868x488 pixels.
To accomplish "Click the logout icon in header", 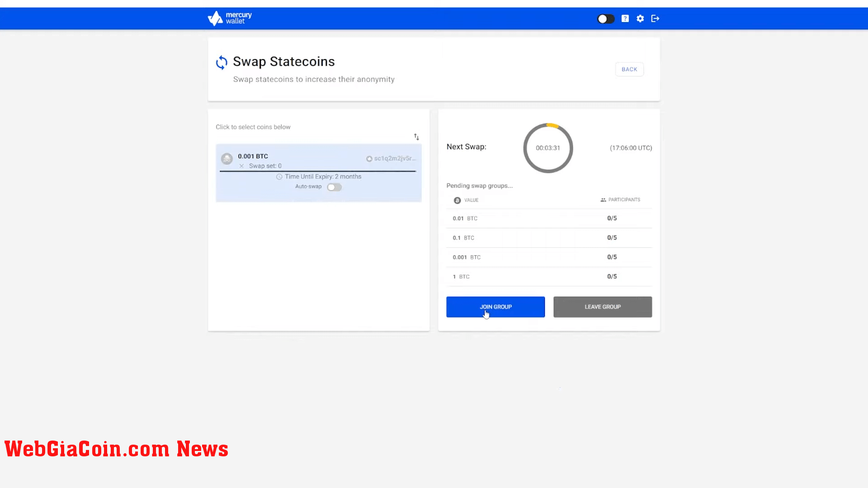I will (x=655, y=19).
